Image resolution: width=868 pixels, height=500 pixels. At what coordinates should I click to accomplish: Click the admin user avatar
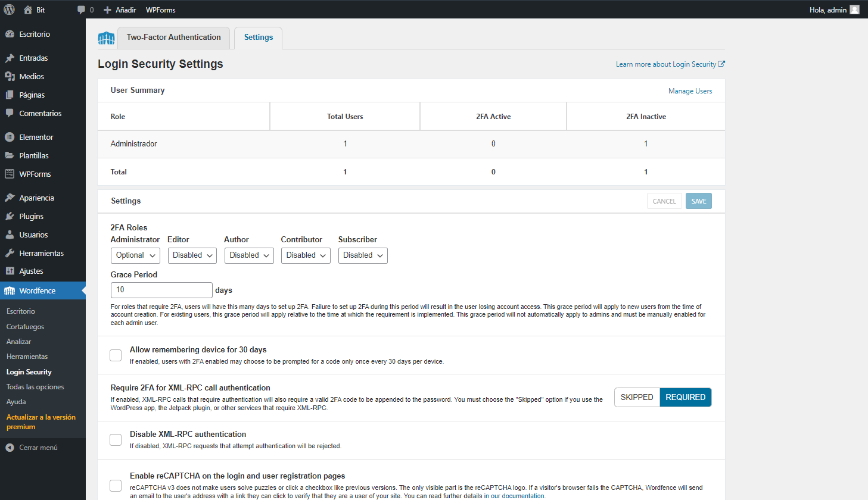pyautogui.click(x=854, y=10)
